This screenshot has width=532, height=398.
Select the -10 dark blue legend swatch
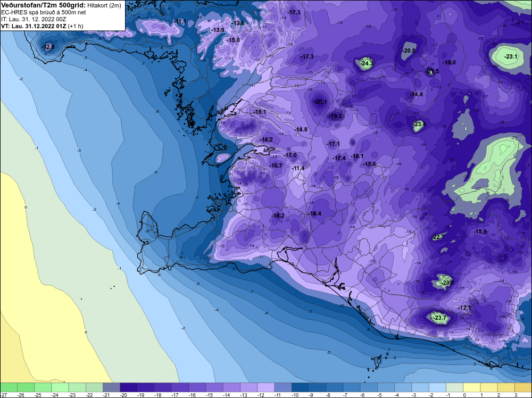[x=300, y=387]
